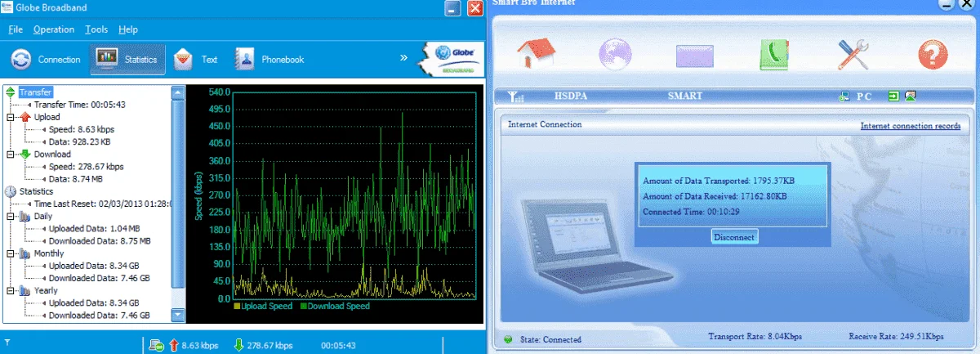Click 'State: Connected' status text
The width and height of the screenshot is (980, 354).
coord(550,339)
